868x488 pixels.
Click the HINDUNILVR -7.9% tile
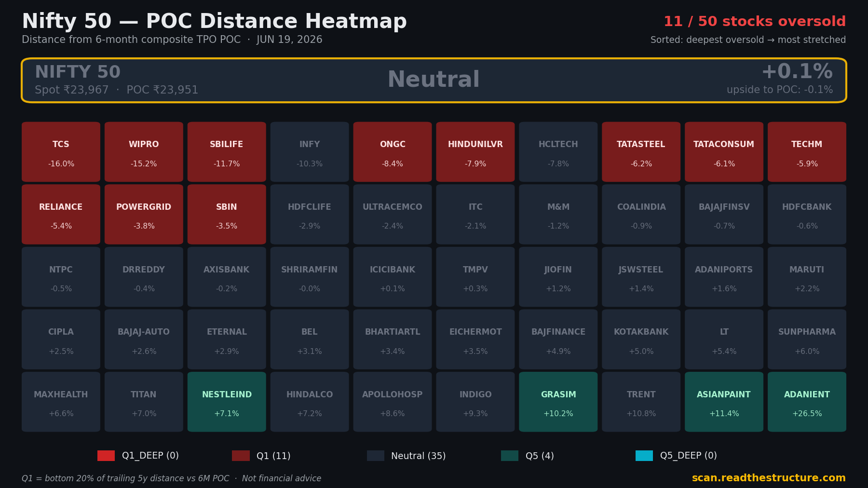click(x=475, y=152)
